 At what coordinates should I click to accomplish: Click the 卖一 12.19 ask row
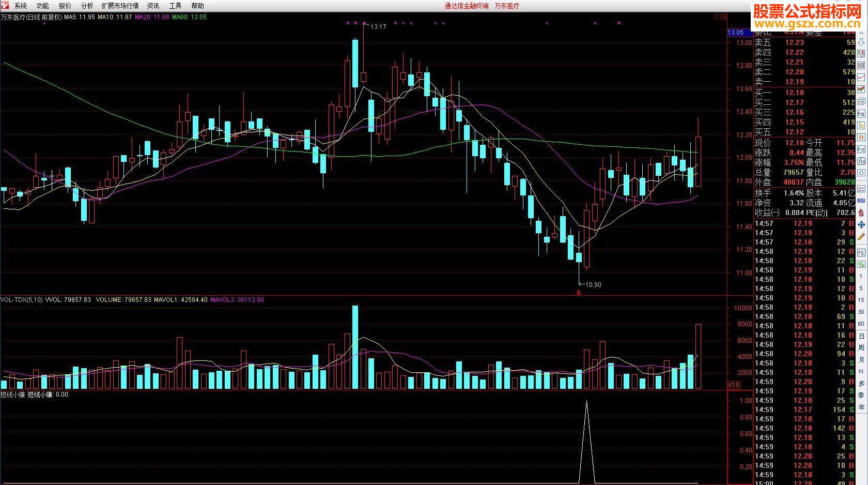(x=805, y=82)
